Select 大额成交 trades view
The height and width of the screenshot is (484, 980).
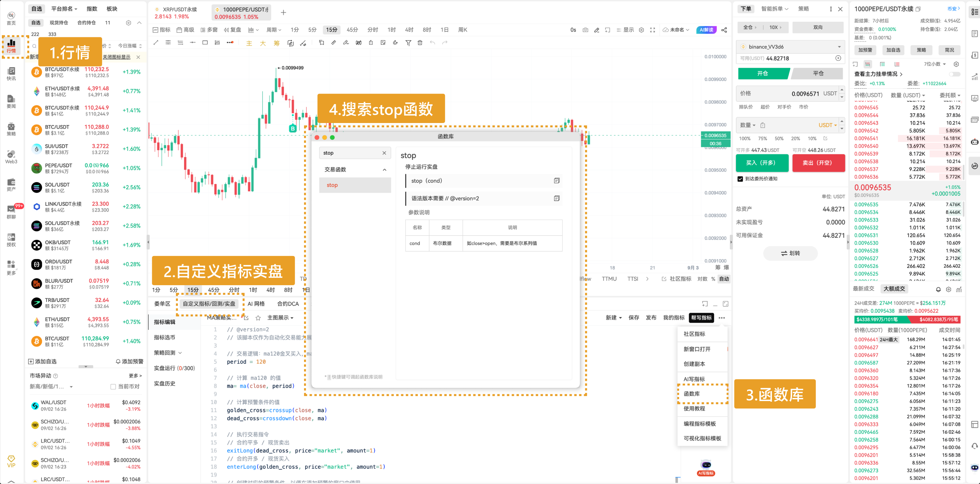(x=894, y=289)
